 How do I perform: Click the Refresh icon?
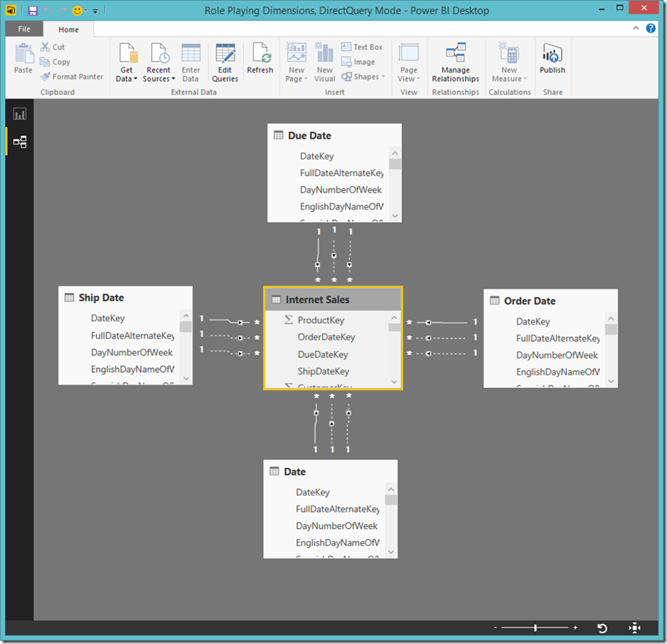pyautogui.click(x=260, y=53)
